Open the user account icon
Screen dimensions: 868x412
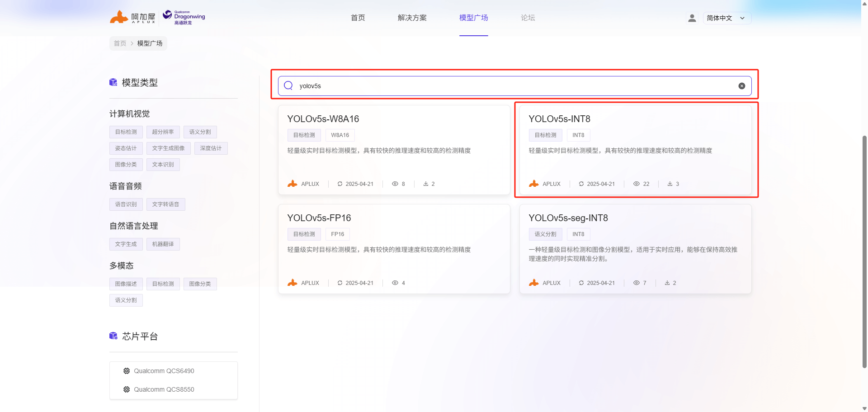[692, 18]
